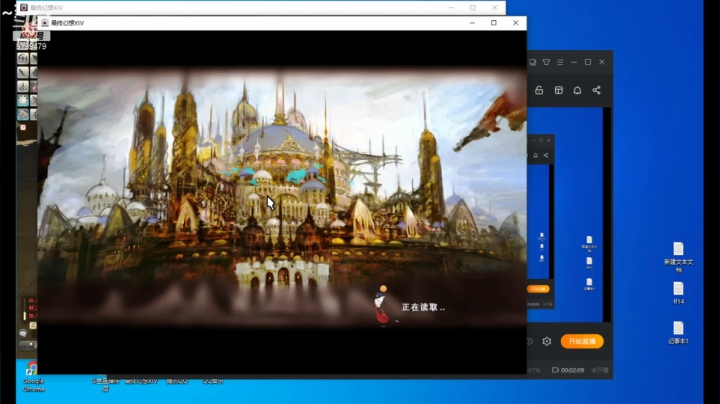Close the streaming app window
The image size is (720, 404).
(x=602, y=62)
